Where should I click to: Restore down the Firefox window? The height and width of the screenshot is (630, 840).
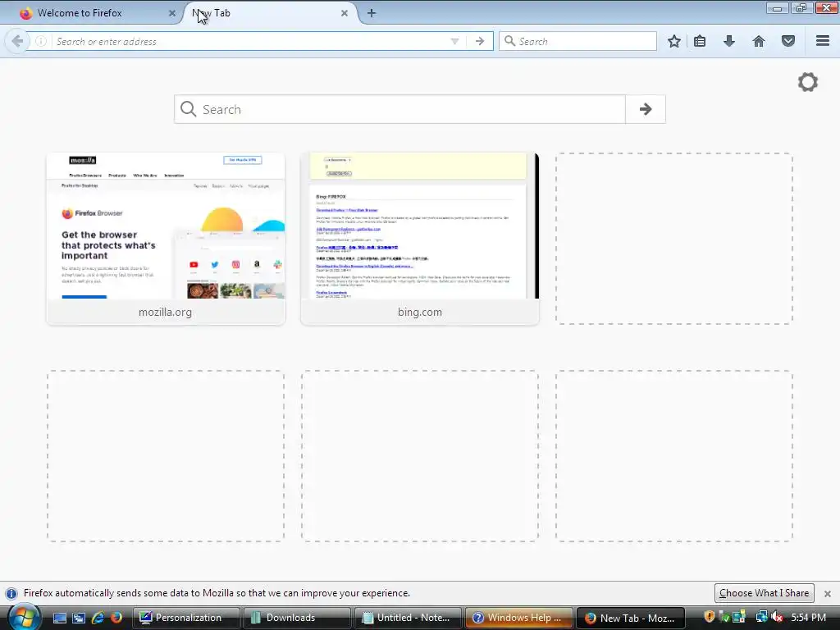coord(801,8)
